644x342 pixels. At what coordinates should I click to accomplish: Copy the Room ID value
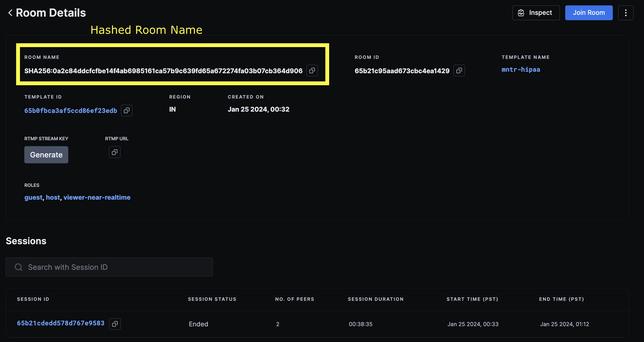pos(459,71)
